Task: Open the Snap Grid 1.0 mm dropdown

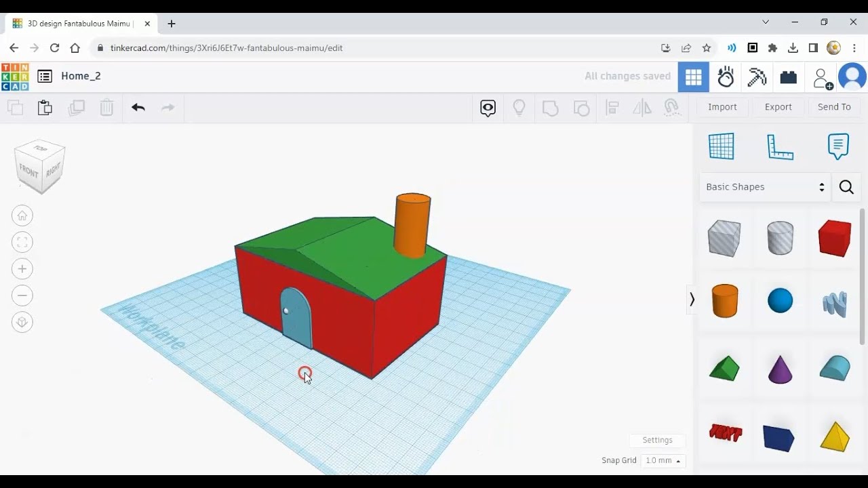Action: pyautogui.click(x=663, y=461)
